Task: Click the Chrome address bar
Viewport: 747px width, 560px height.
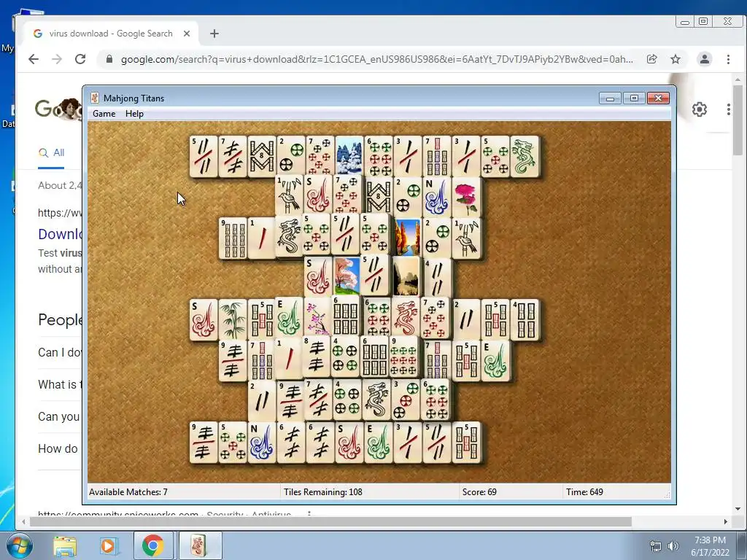Action: tap(376, 59)
